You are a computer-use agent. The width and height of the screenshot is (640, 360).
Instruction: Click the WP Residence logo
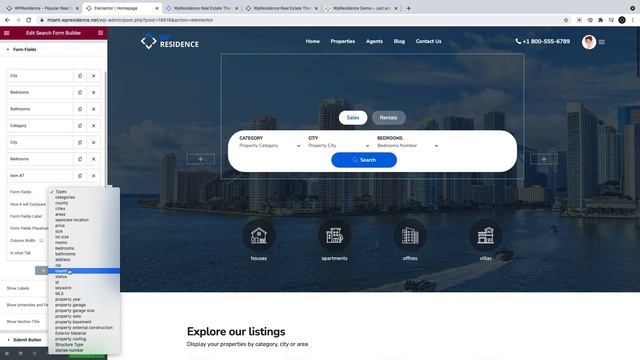click(170, 41)
